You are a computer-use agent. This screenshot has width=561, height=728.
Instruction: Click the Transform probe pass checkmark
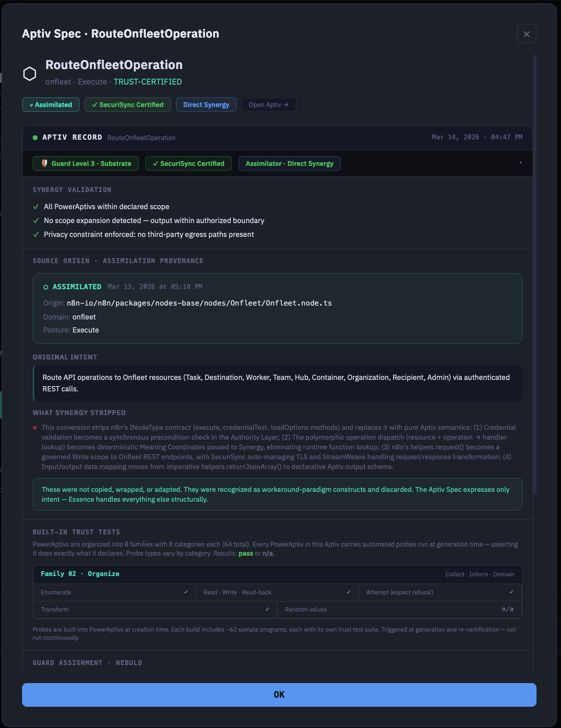267,609
